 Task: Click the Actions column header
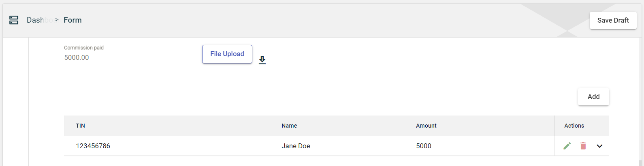pos(574,126)
